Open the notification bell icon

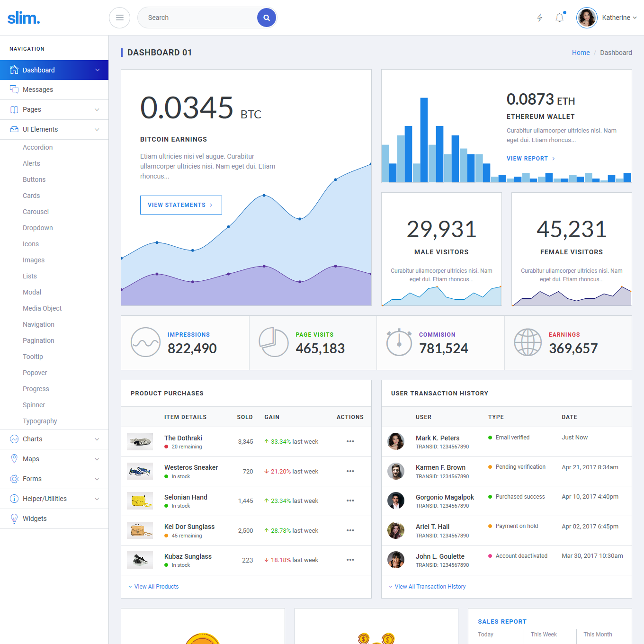[x=560, y=18]
